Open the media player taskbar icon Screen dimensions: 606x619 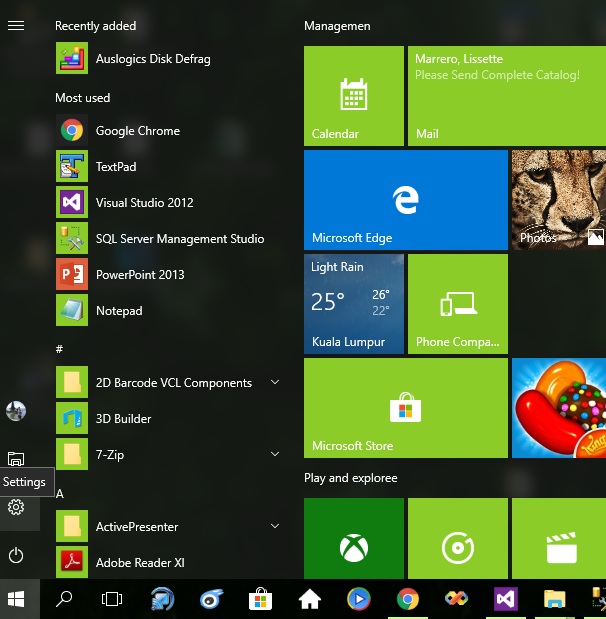pyautogui.click(x=358, y=599)
